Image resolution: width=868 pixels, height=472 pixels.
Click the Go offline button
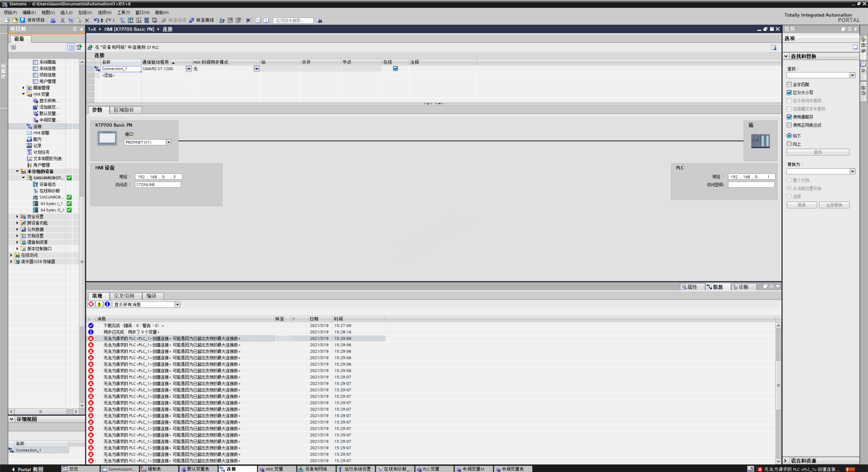201,20
